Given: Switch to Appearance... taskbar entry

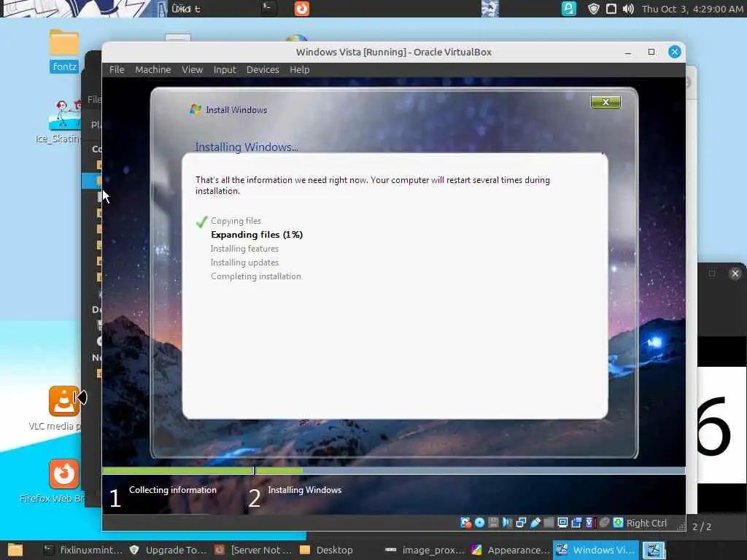Looking at the screenshot, I should [x=510, y=550].
